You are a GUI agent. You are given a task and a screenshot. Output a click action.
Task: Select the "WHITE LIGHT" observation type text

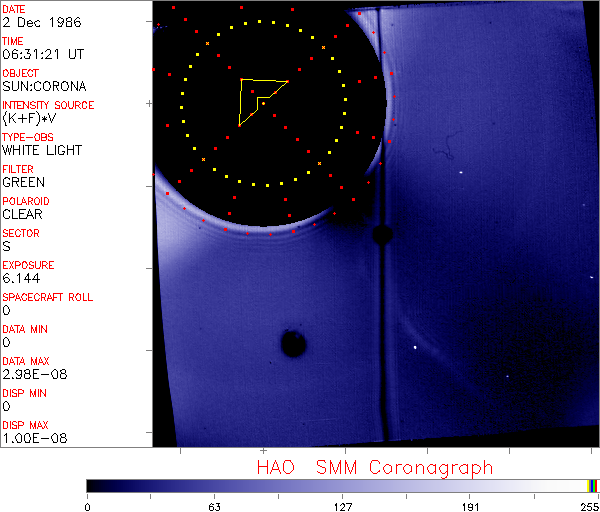point(42,150)
